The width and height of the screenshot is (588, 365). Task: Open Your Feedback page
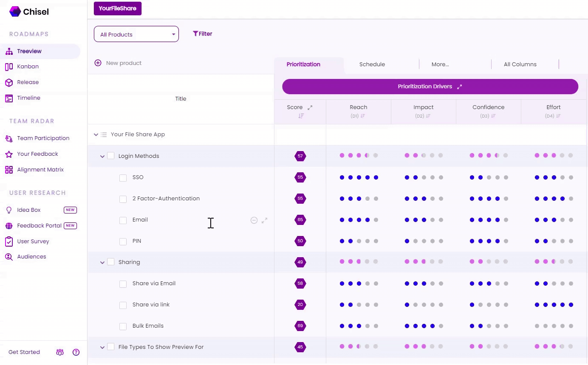click(37, 154)
